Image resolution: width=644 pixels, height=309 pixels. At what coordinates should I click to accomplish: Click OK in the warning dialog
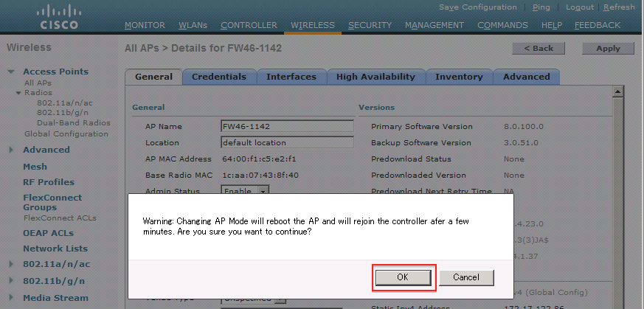tap(403, 277)
